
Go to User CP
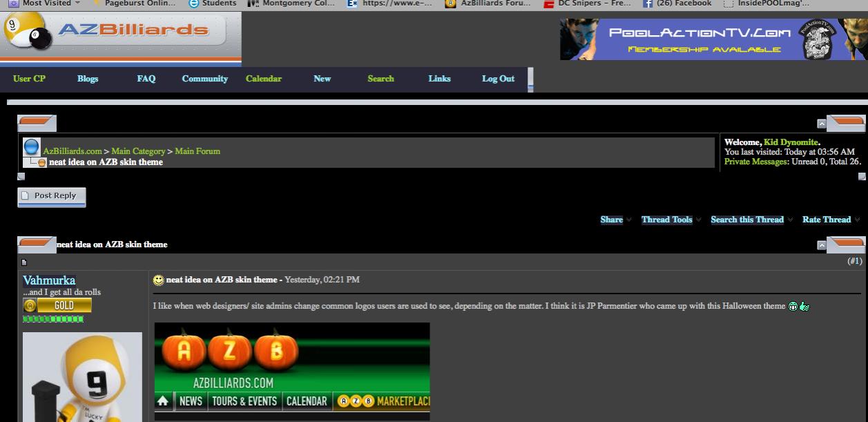(29, 79)
